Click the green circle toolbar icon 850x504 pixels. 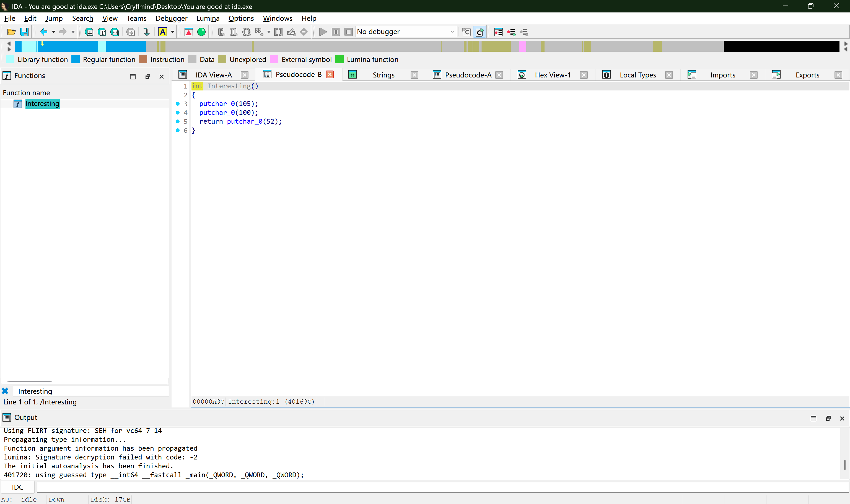(201, 32)
